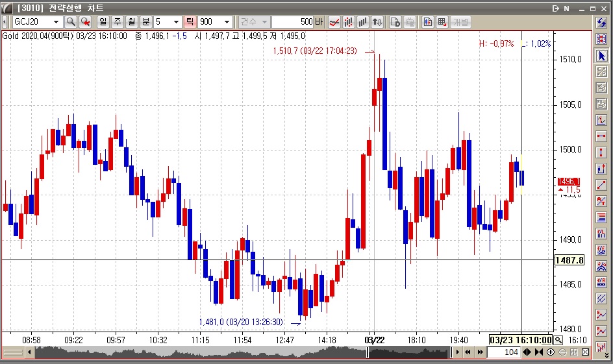Viewport: 613px width, 364px height.
Task: Click the refresh arrows icon at sidebar top
Action: click(x=602, y=23)
